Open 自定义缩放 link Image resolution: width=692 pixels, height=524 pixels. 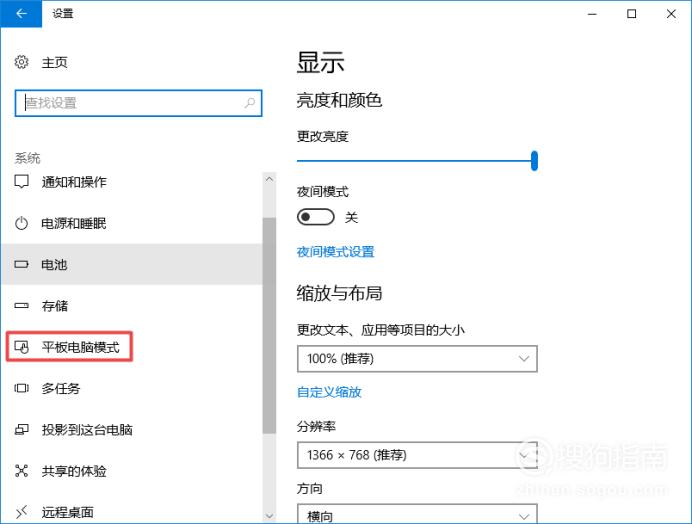(329, 392)
